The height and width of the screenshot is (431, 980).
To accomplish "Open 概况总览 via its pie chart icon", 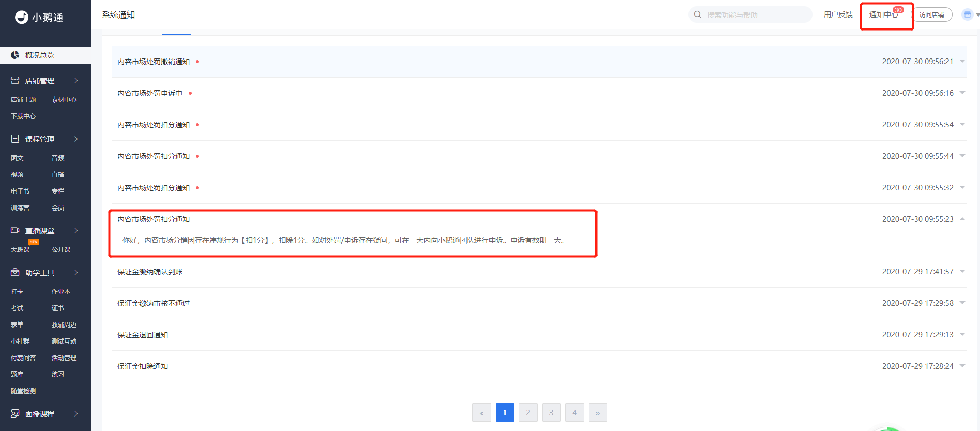I will pyautogui.click(x=15, y=55).
